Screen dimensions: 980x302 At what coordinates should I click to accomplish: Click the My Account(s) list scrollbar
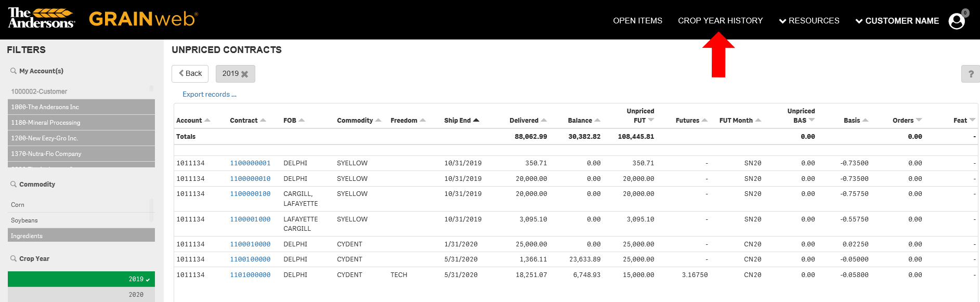pos(151,88)
